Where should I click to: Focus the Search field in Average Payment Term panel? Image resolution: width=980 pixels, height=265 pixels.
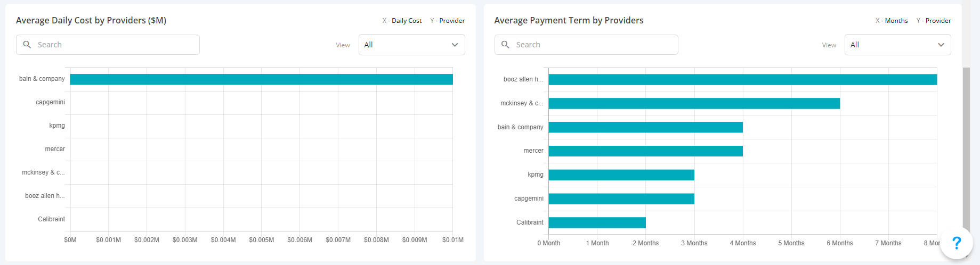point(586,45)
